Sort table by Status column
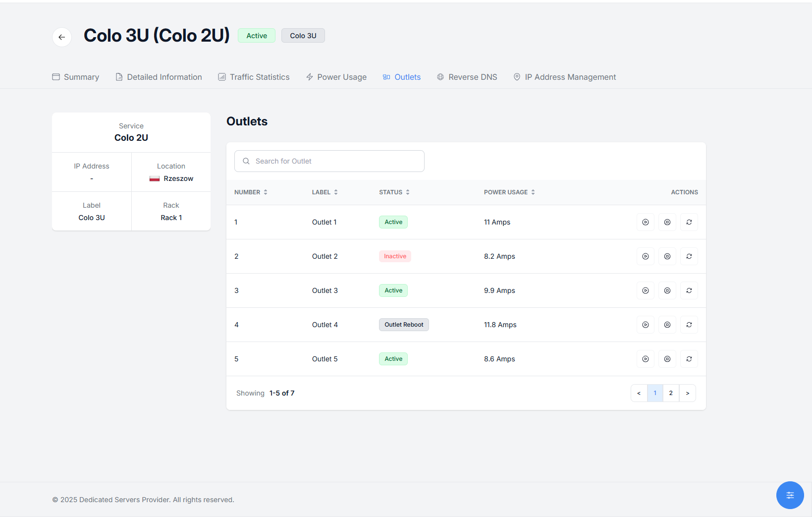Image resolution: width=812 pixels, height=517 pixels. tap(394, 192)
